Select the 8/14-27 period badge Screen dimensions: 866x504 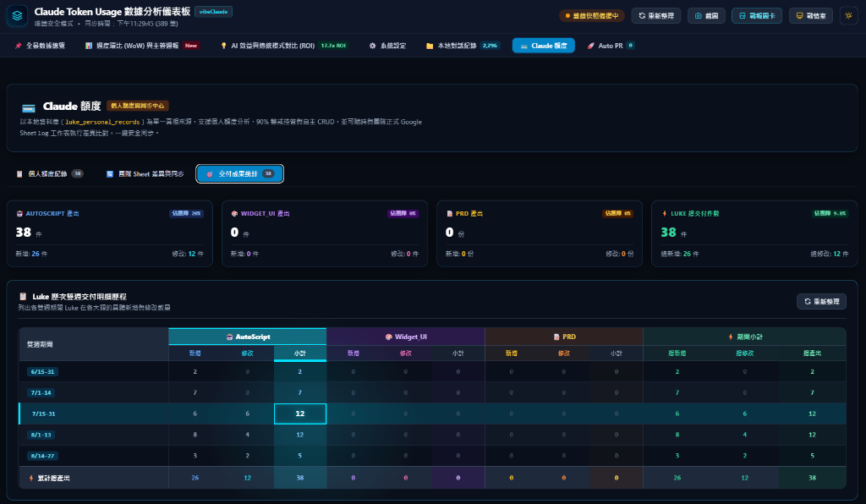(42, 456)
